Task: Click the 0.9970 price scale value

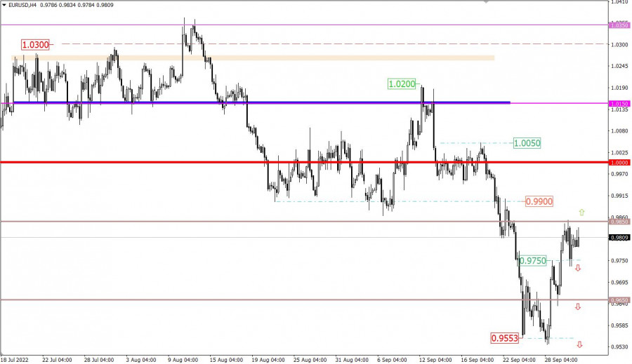Action: coord(619,174)
